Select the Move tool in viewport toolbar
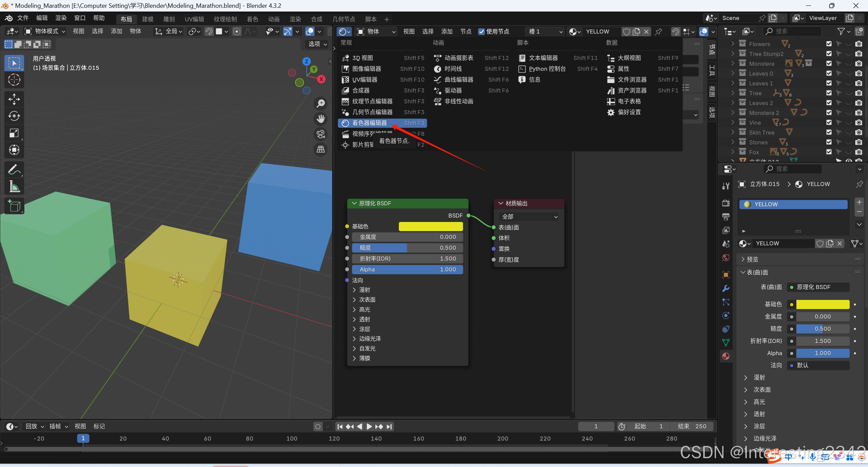The image size is (868, 467). coord(14,99)
